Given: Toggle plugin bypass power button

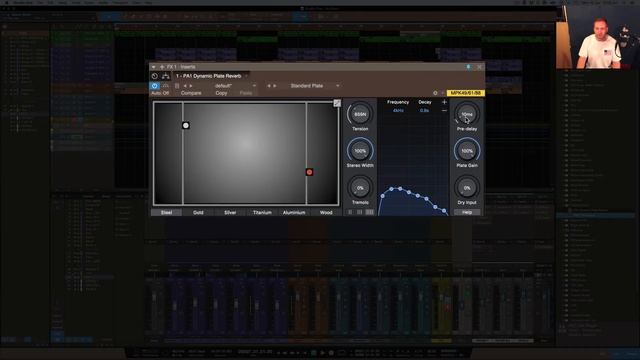Looking at the screenshot, I should (154, 86).
